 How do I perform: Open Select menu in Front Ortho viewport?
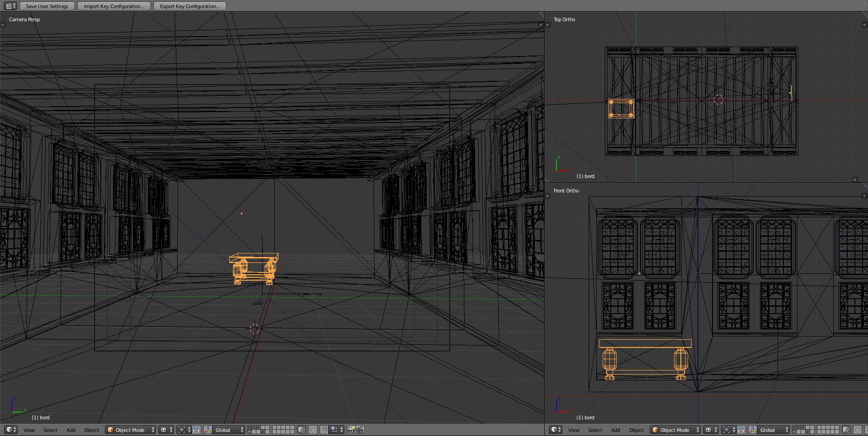pos(595,430)
